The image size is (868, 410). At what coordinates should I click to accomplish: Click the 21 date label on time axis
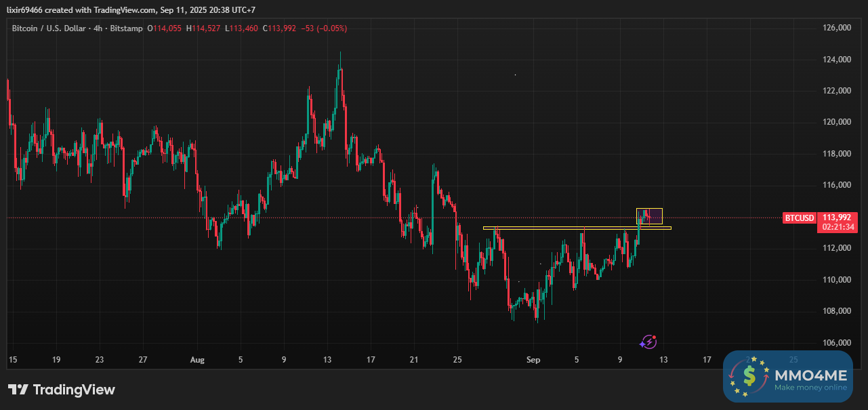[414, 360]
